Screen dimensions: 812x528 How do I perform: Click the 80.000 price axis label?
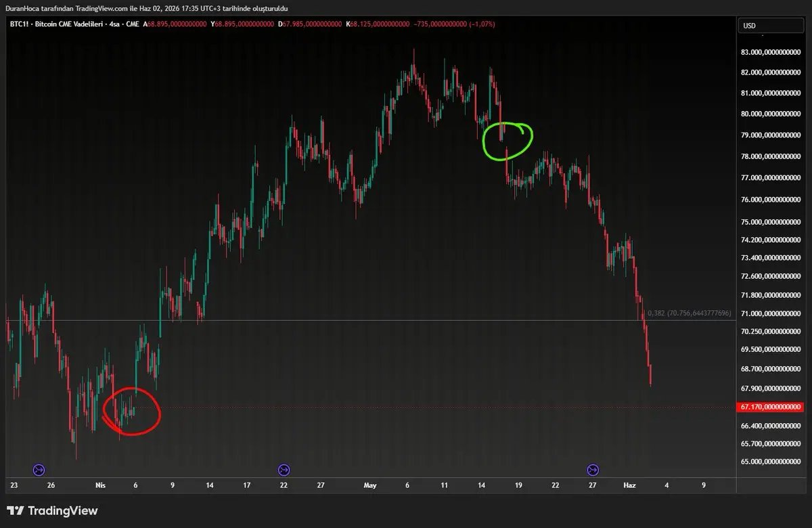click(771, 114)
